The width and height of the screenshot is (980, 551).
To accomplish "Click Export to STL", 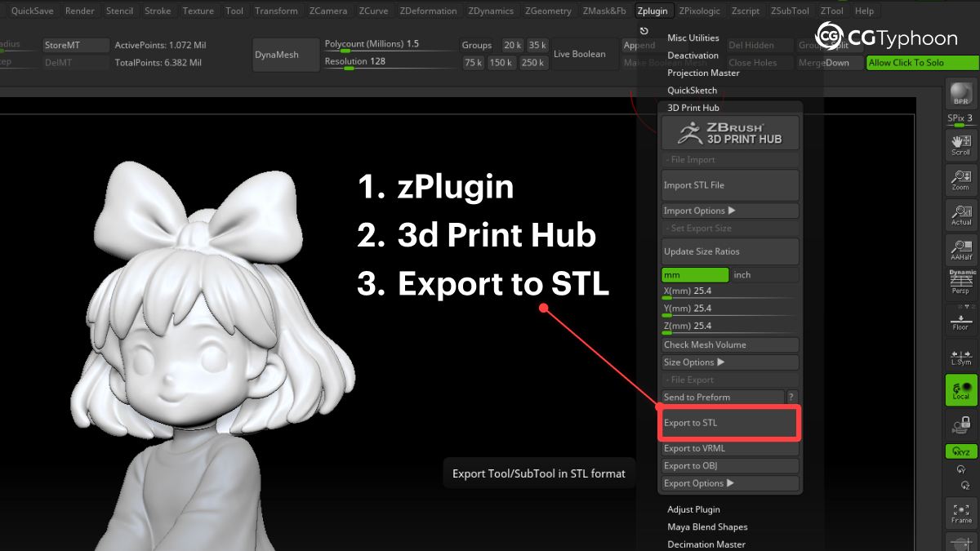I will pos(729,423).
